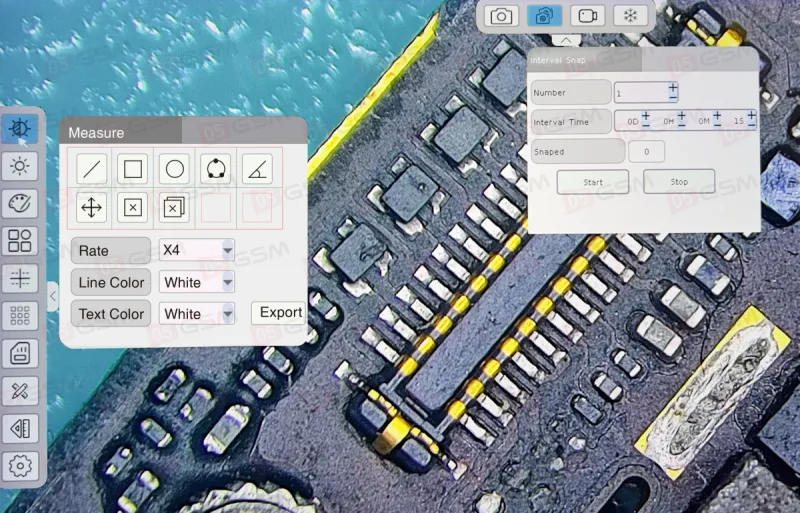Image resolution: width=800 pixels, height=513 pixels.
Task: Click the single snapshot camera icon
Action: pos(501,15)
